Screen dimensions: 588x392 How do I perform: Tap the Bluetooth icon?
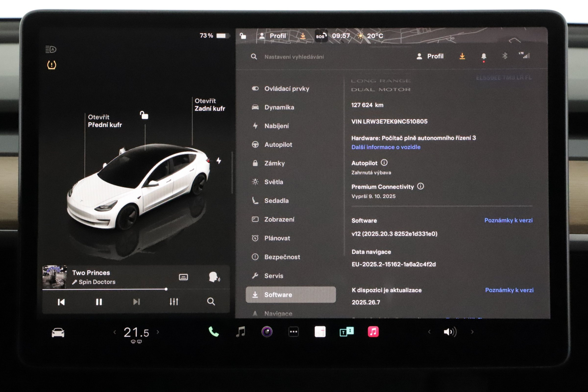(505, 56)
